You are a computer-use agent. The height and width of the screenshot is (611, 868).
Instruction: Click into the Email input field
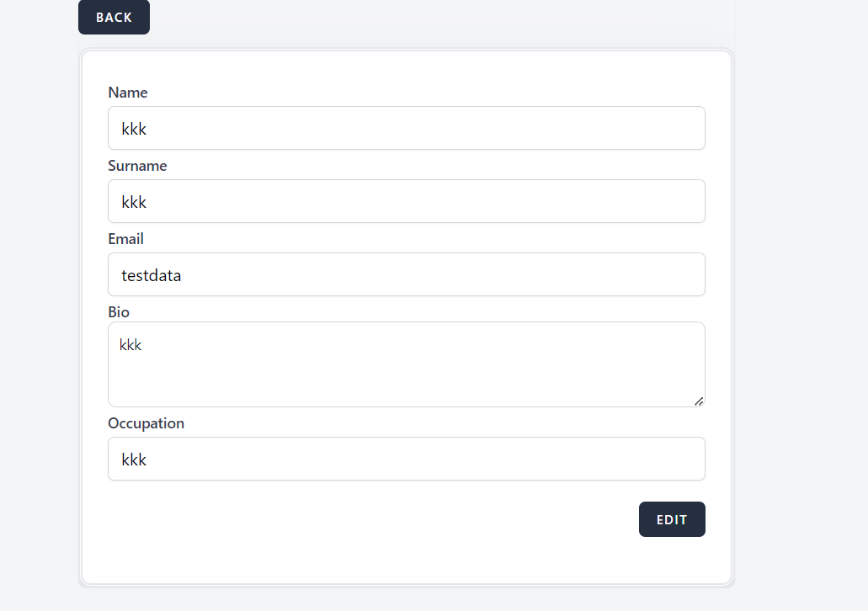[406, 274]
